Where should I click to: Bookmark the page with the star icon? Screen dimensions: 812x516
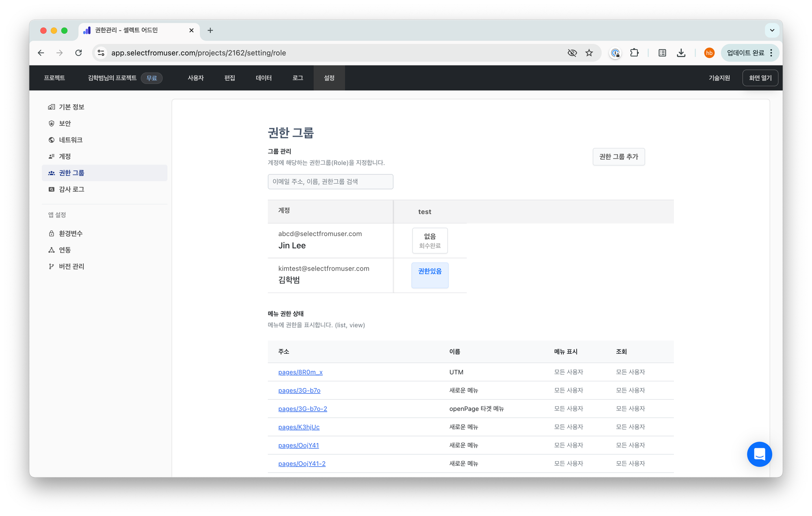[x=589, y=53]
